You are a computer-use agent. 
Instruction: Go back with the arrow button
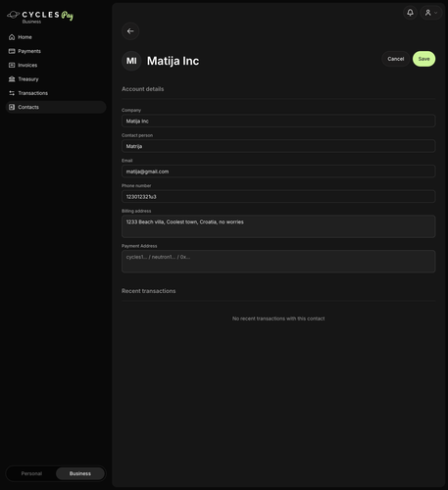click(130, 31)
